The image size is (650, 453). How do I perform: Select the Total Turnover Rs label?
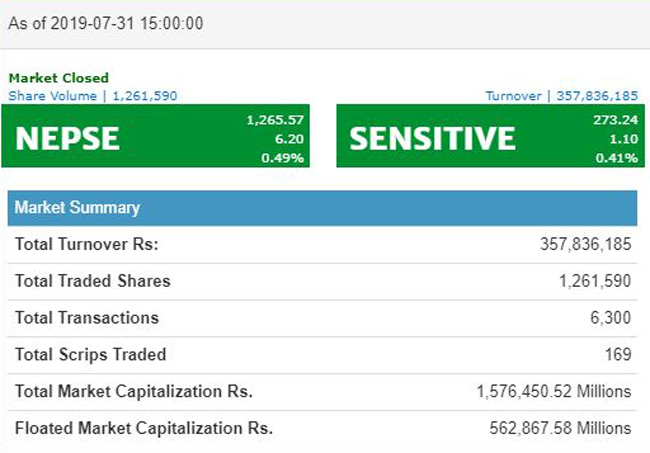(87, 244)
